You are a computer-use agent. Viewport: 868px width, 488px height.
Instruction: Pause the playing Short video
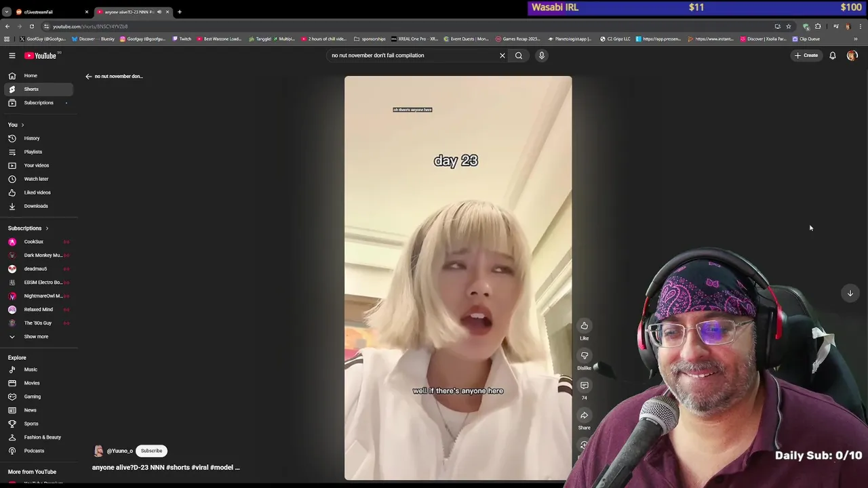click(458, 278)
